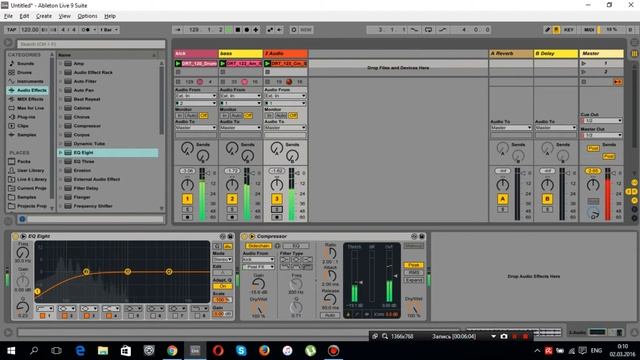Image resolution: width=640 pixels, height=360 pixels.
Task: Toggle EQ Eight Adaptive Q On button
Action: pyautogui.click(x=222, y=287)
